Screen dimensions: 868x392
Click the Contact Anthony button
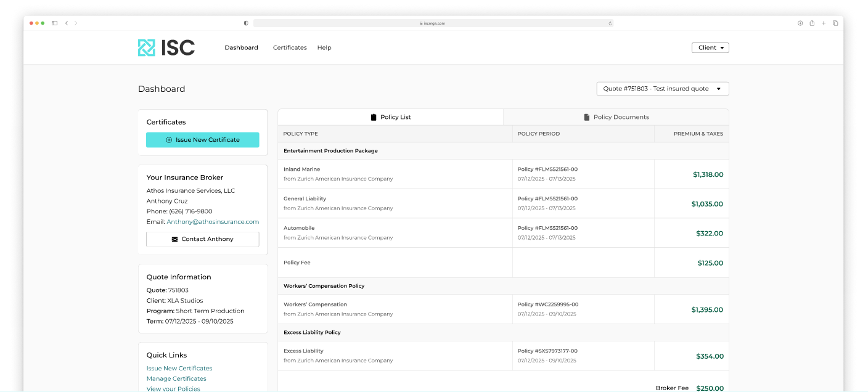pos(202,239)
